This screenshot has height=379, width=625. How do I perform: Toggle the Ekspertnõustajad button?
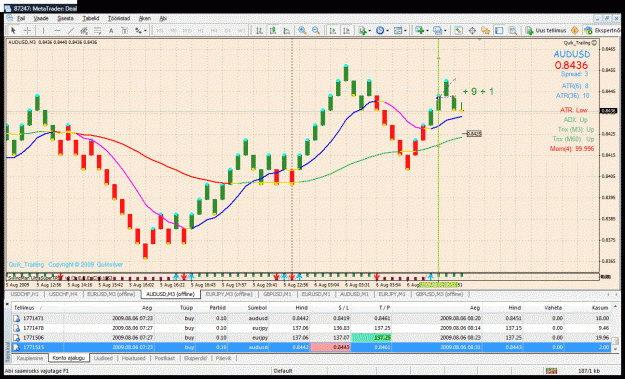click(x=603, y=30)
